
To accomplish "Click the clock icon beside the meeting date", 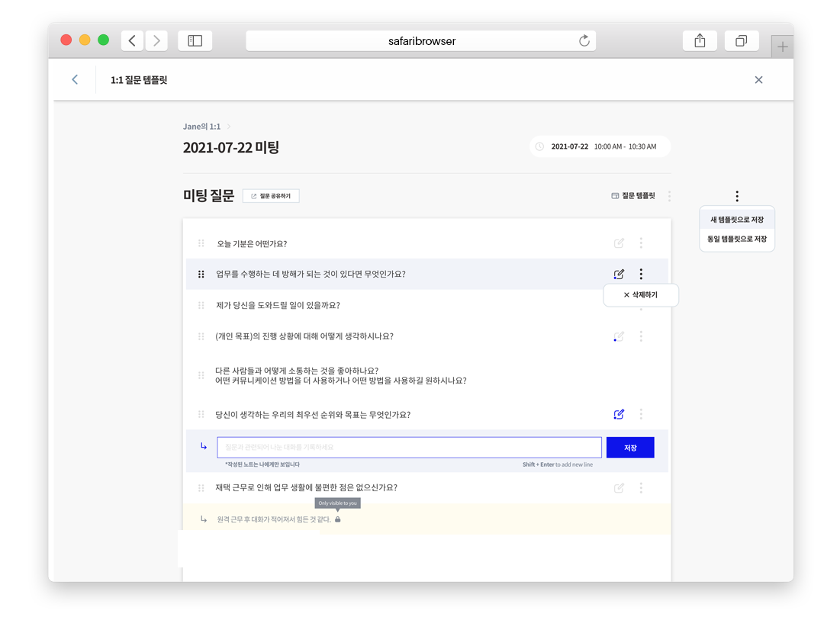I will click(x=542, y=146).
